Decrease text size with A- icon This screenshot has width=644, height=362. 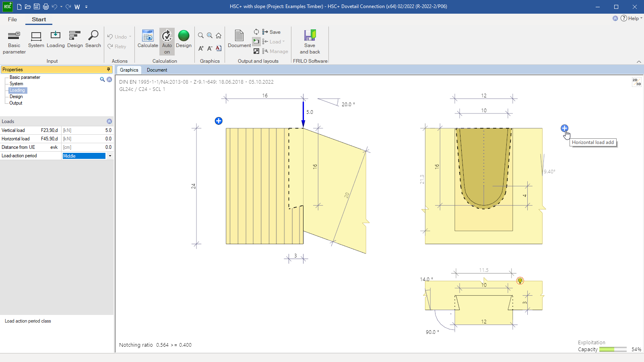210,48
